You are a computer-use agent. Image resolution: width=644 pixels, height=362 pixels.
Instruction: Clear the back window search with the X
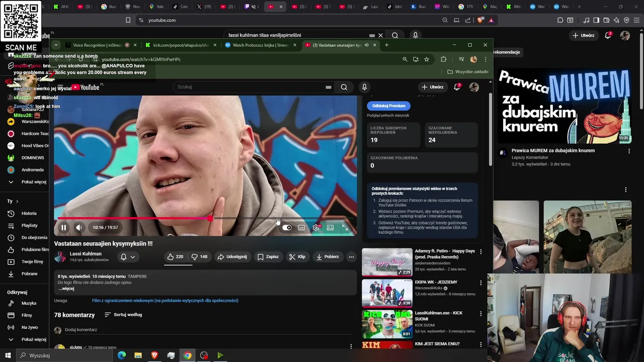(381, 36)
